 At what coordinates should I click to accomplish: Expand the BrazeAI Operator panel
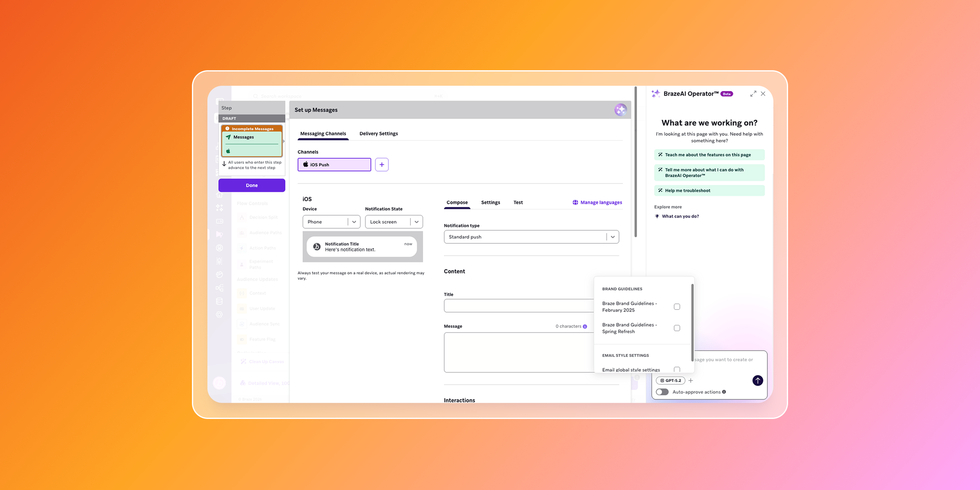(x=753, y=94)
